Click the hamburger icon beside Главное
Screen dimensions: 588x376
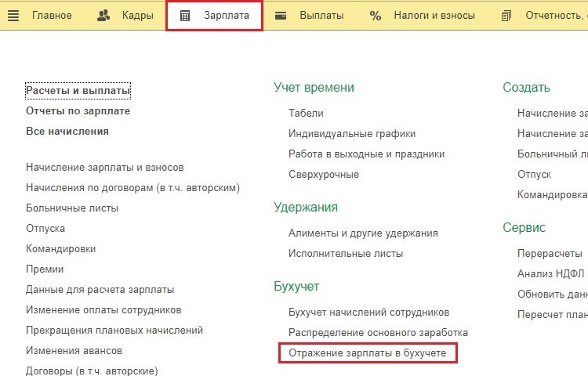(14, 16)
